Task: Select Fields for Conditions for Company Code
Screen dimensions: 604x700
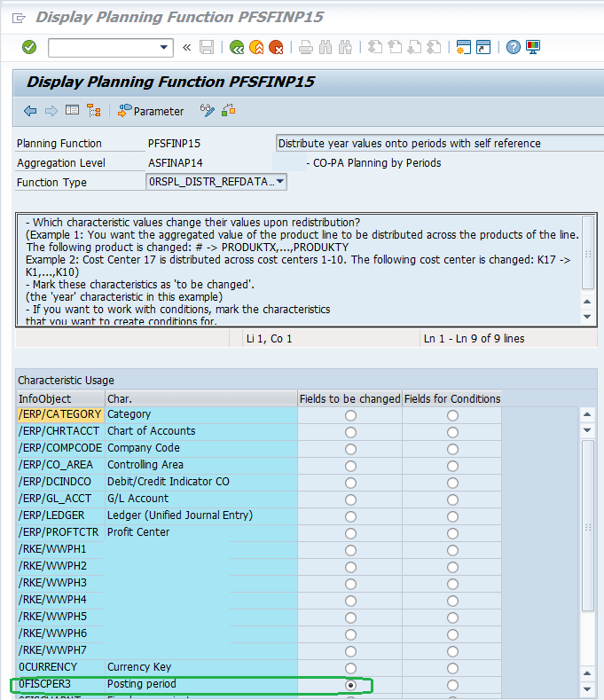Action: [452, 449]
